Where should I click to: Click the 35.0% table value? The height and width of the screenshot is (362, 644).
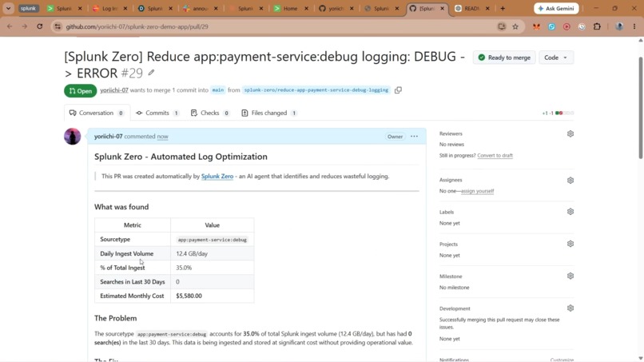tap(184, 268)
